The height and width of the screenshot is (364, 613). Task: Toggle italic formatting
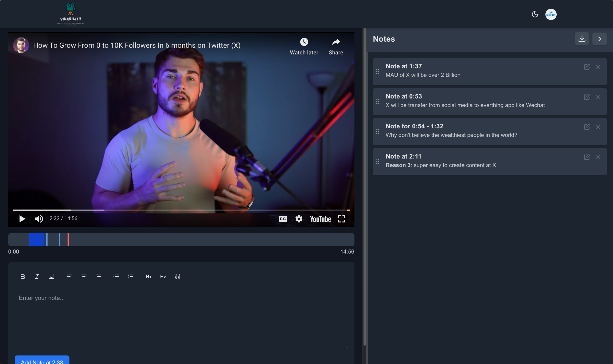pos(37,276)
